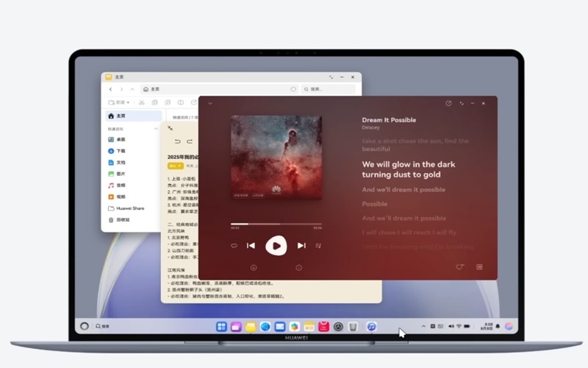Click the refresh icon in the address bar

pyautogui.click(x=293, y=89)
